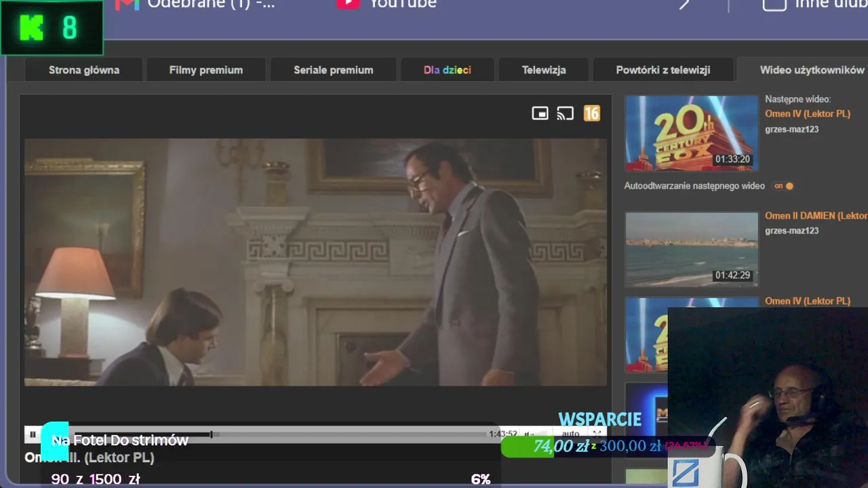This screenshot has width=868, height=488.
Task: Expand the hidden bookmarks chevron
Action: pos(684,4)
